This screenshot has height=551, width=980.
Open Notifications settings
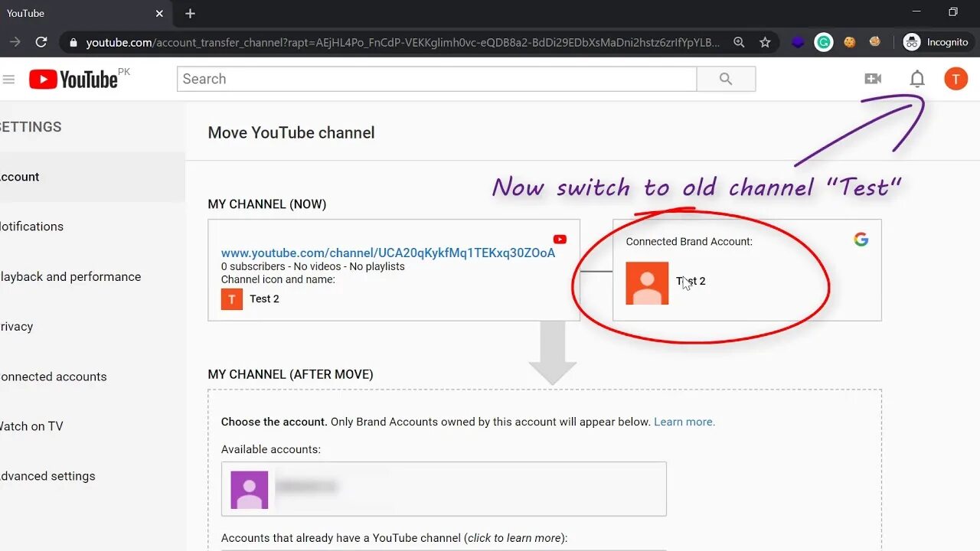(x=31, y=227)
